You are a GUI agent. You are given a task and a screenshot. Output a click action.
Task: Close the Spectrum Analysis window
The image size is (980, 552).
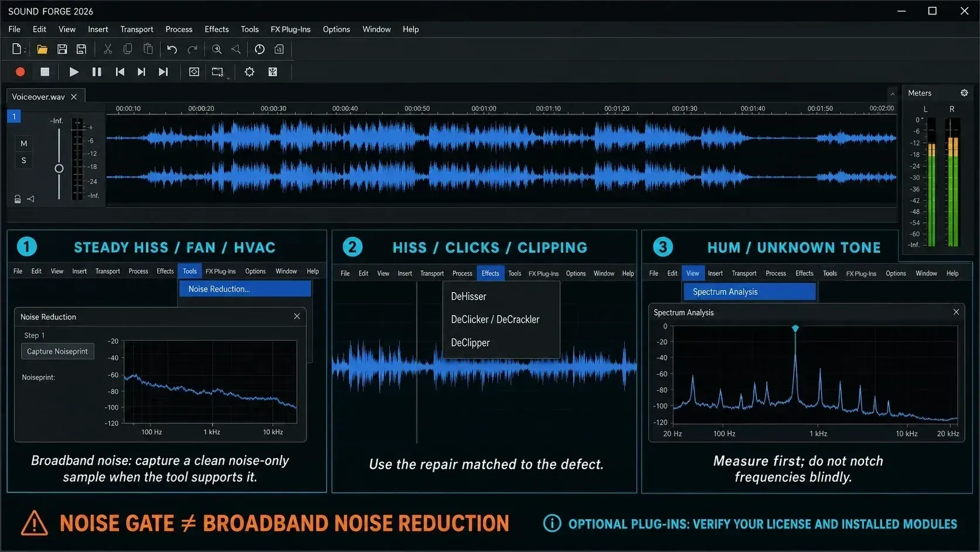point(956,312)
